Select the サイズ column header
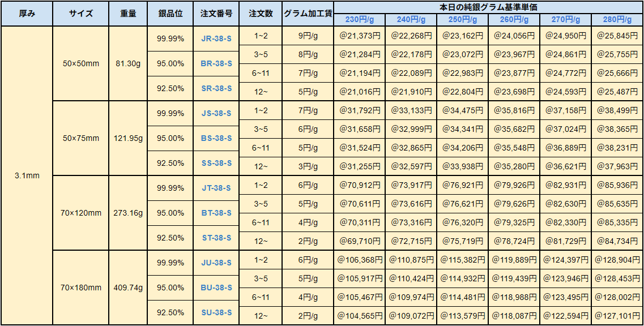 pyautogui.click(x=79, y=12)
